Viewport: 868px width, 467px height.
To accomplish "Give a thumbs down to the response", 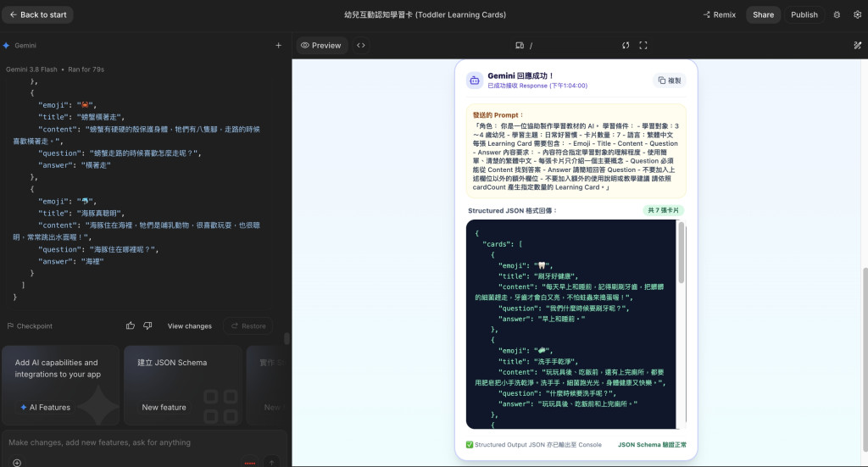I will click(147, 326).
